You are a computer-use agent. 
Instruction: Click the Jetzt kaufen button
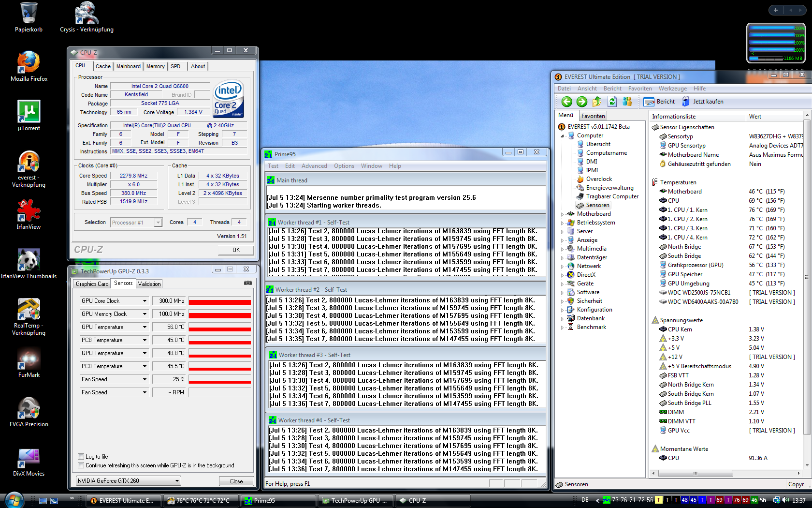tap(702, 102)
